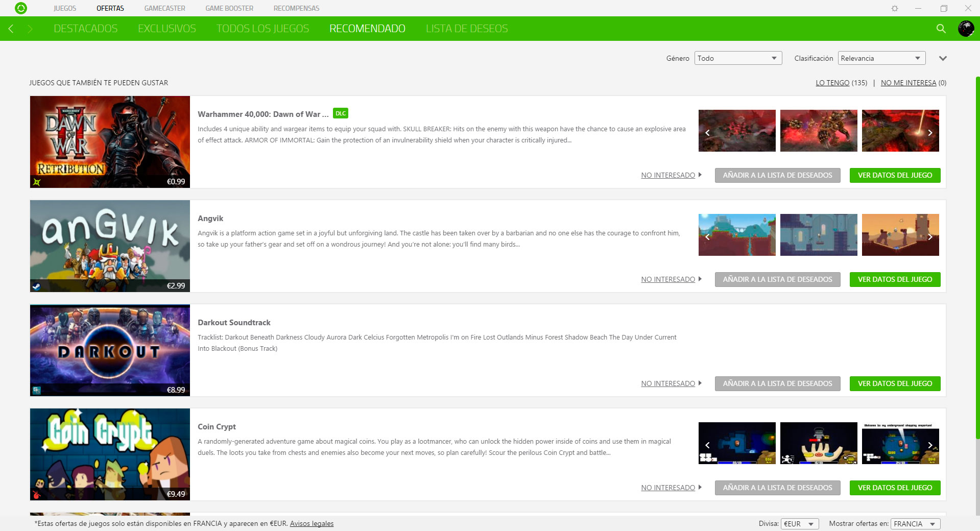This screenshot has width=980, height=531.
Task: Open the middle Warhammer screenshot
Action: click(819, 131)
